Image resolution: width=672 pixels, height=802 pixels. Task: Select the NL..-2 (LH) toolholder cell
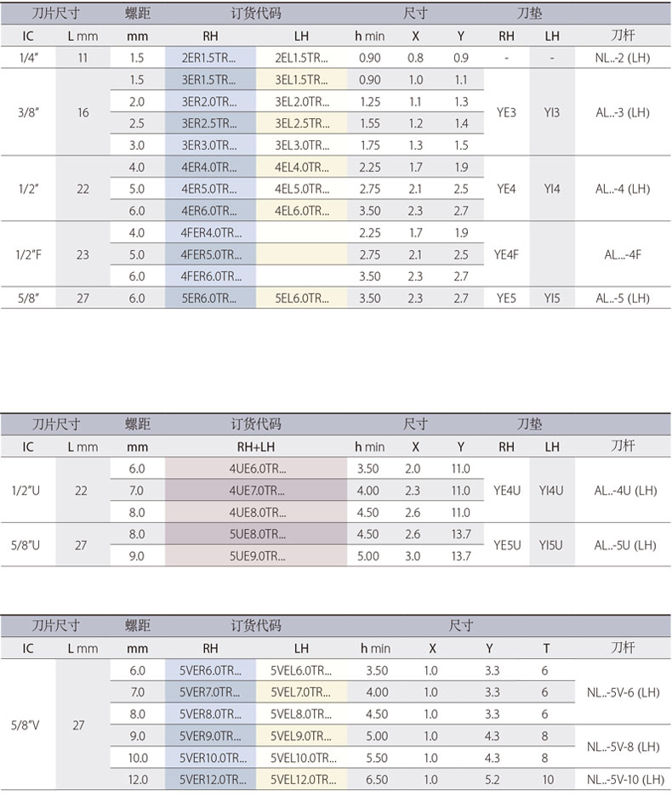622,58
